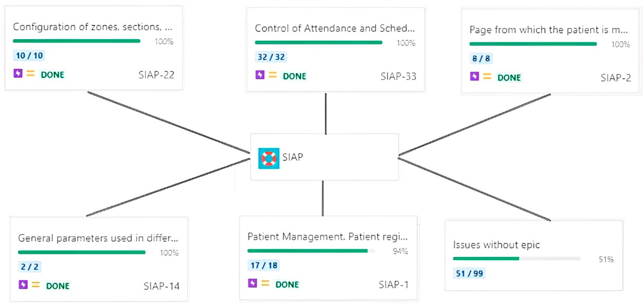Click the purple epic icon on SIAP-22

[18, 74]
